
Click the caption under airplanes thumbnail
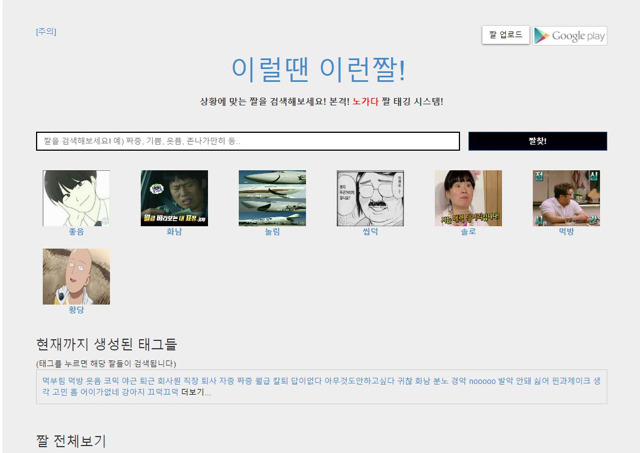(x=272, y=231)
